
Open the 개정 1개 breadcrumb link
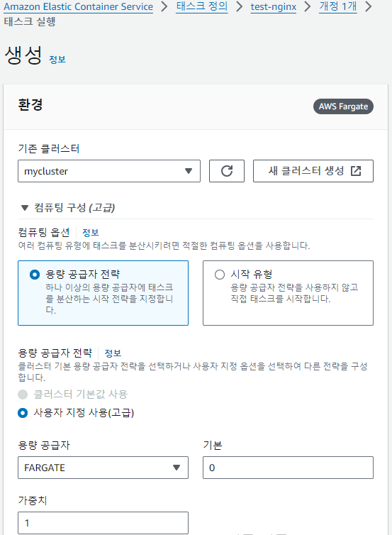click(x=338, y=6)
